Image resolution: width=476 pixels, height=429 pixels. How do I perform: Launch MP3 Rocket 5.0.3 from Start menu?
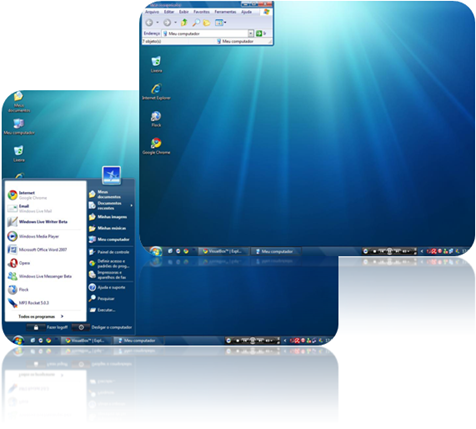click(28, 303)
